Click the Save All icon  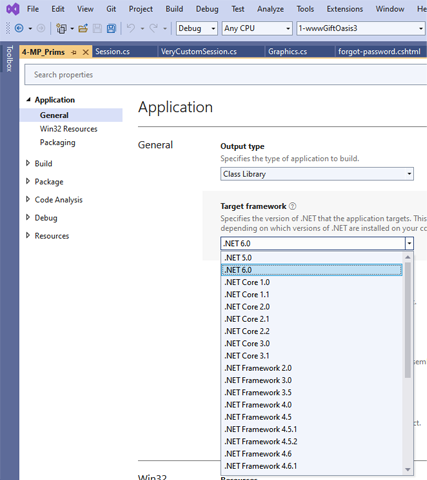pyautogui.click(x=111, y=28)
